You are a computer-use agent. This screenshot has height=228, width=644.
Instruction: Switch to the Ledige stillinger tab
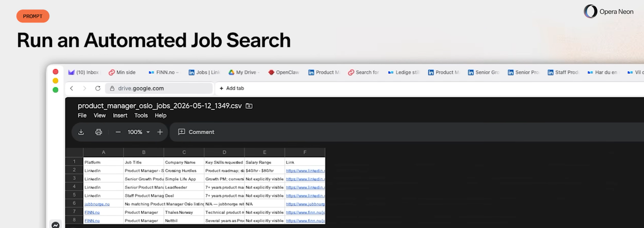tap(404, 72)
